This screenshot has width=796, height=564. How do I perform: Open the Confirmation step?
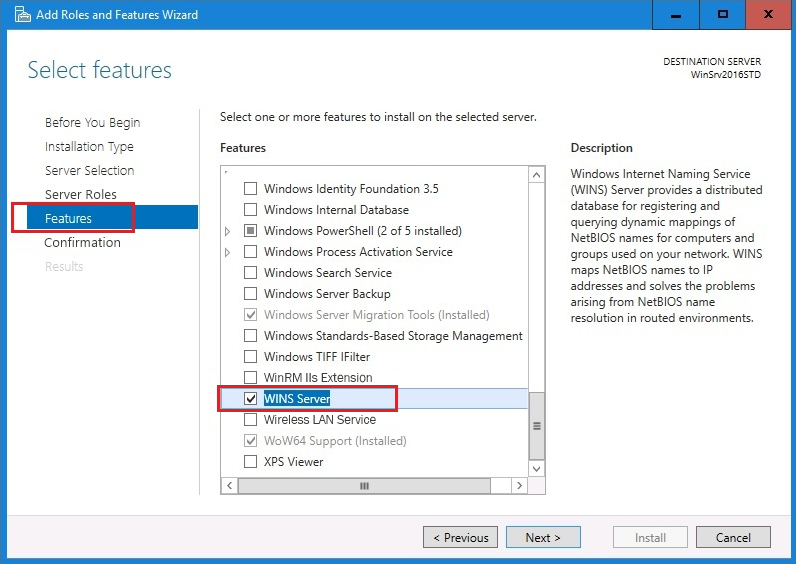pos(82,242)
